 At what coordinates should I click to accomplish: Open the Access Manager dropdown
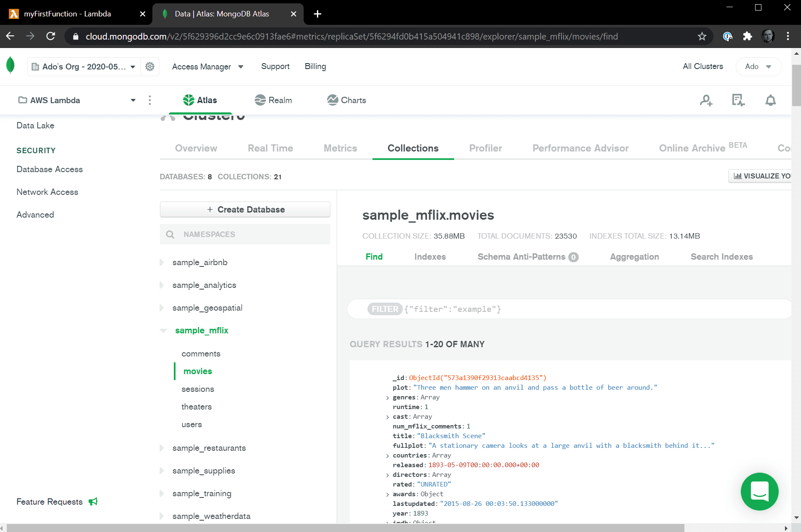point(208,66)
